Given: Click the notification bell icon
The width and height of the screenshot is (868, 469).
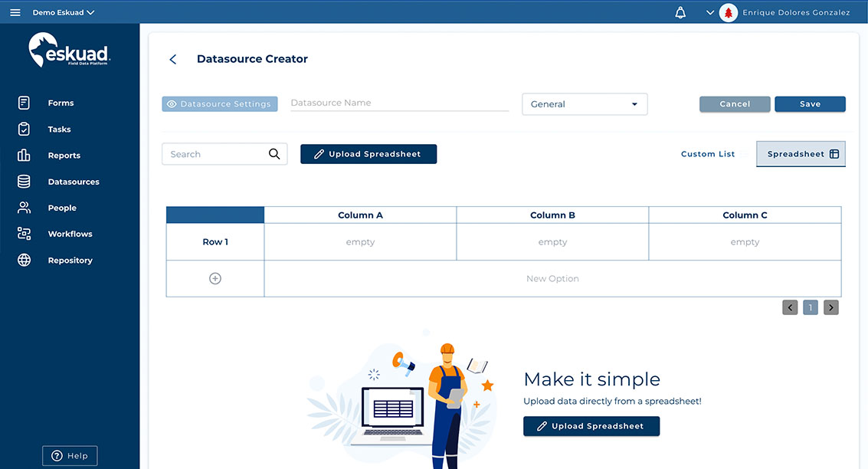Looking at the screenshot, I should (680, 12).
